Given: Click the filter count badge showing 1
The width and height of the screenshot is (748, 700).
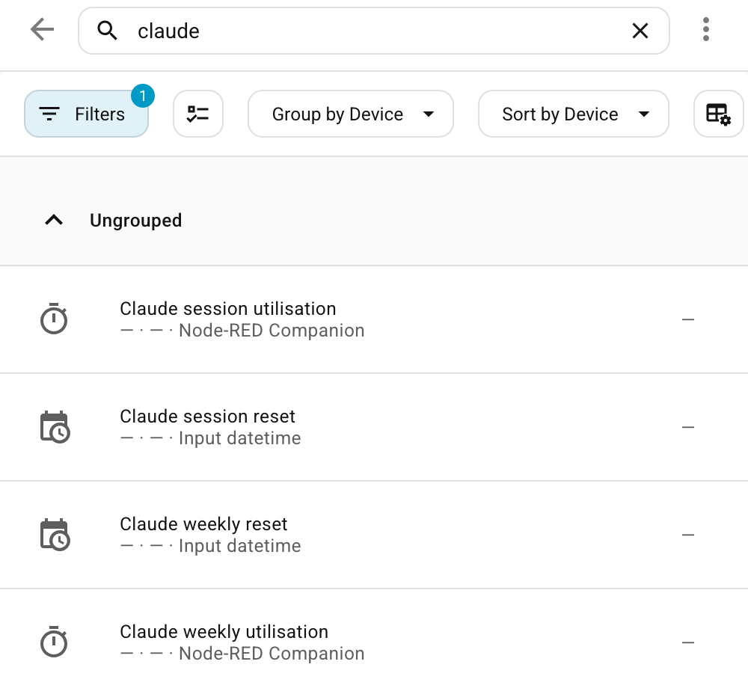Looking at the screenshot, I should point(142,96).
